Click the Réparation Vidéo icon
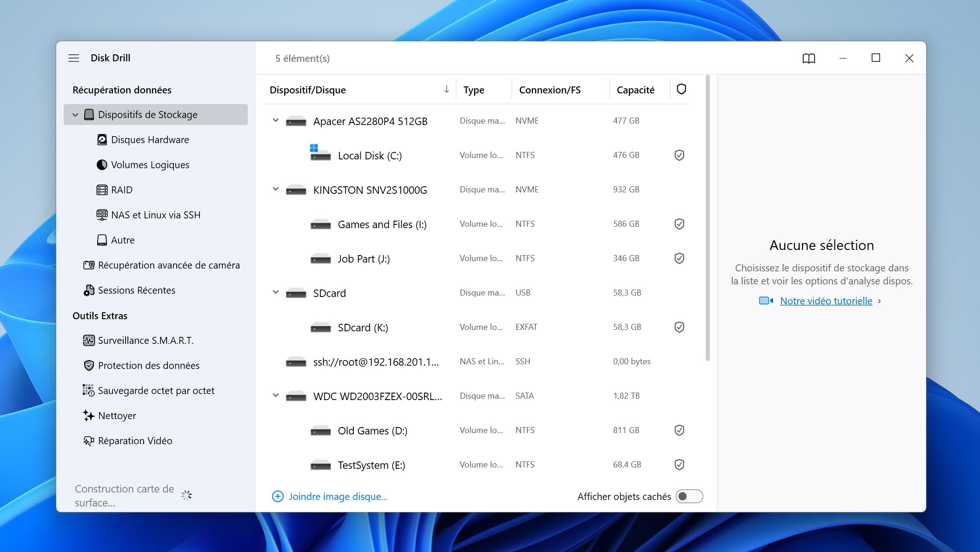 [89, 441]
